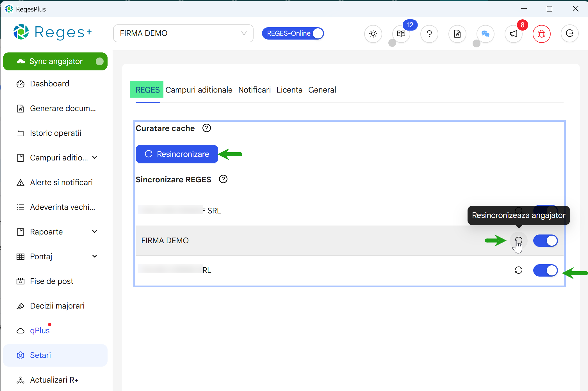Toggle the theme brightness icon
The width and height of the screenshot is (588, 391).
373,34
